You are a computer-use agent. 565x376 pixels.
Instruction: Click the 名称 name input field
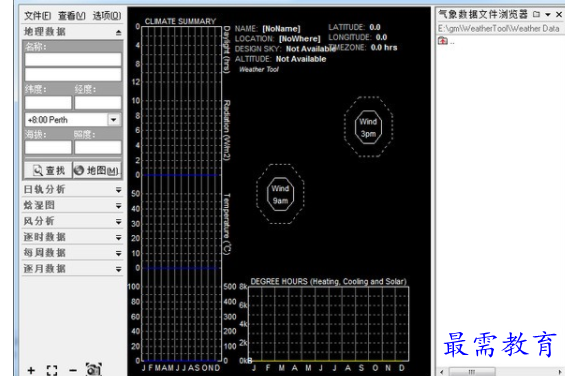(73, 60)
